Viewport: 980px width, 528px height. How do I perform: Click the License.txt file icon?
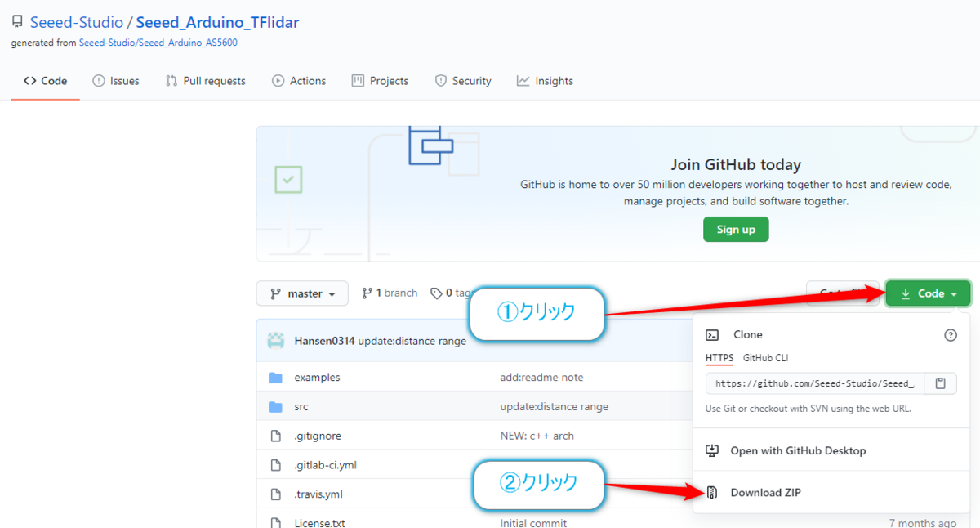pyautogui.click(x=276, y=522)
